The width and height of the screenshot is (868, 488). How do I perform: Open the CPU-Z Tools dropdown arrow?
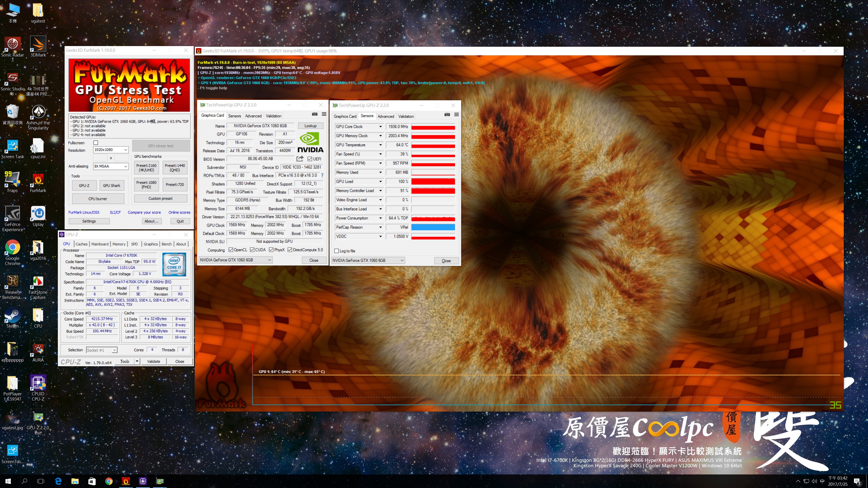pyautogui.click(x=137, y=361)
